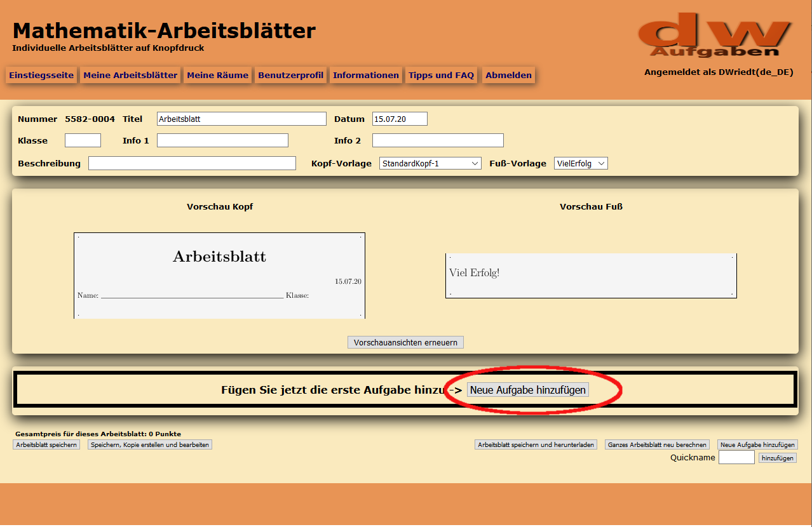This screenshot has height=527, width=812.
Task: Click into the Info 1 field
Action: (x=222, y=140)
